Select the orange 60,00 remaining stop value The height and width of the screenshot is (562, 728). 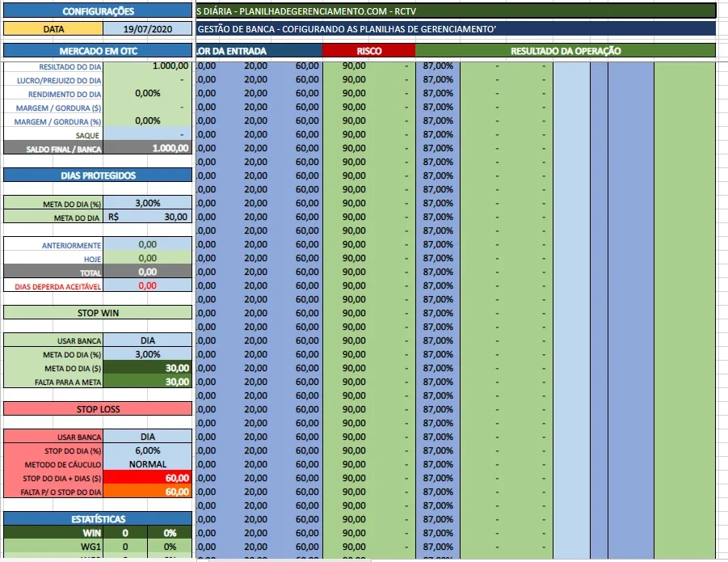tap(148, 492)
